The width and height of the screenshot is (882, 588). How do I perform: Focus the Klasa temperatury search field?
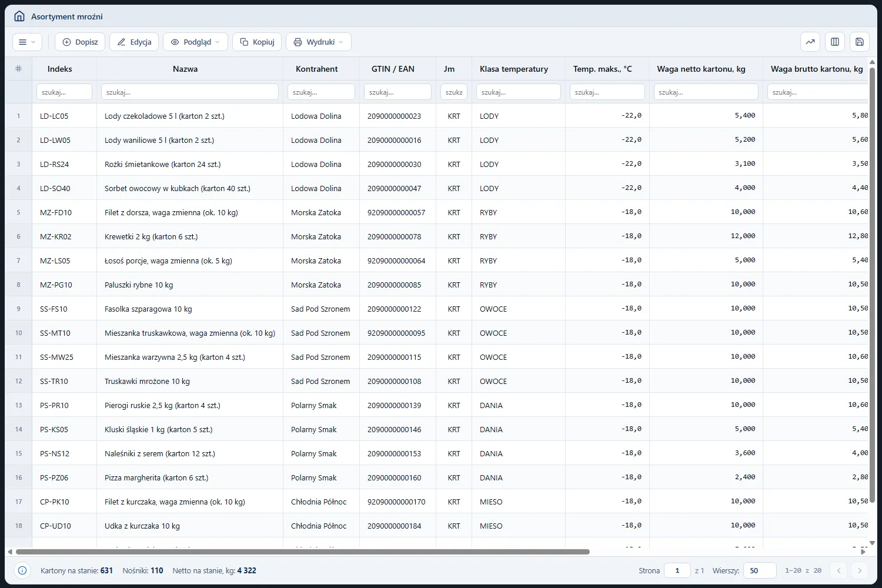[519, 92]
